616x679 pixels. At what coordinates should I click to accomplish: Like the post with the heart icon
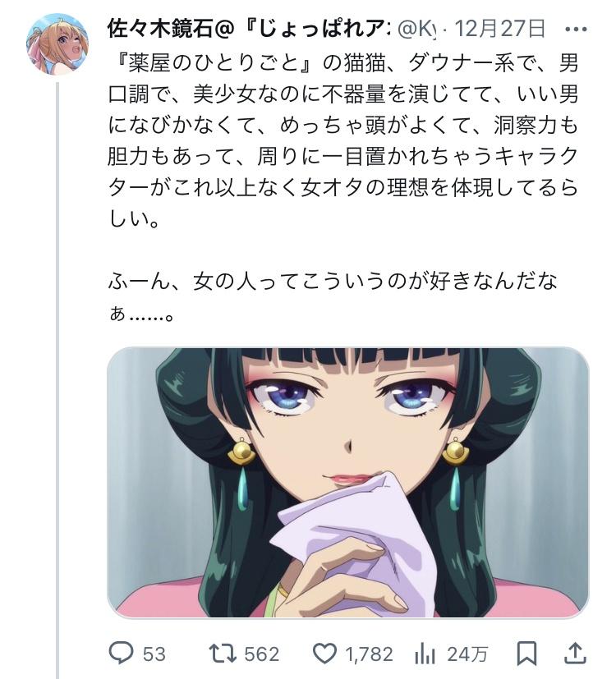[325, 654]
